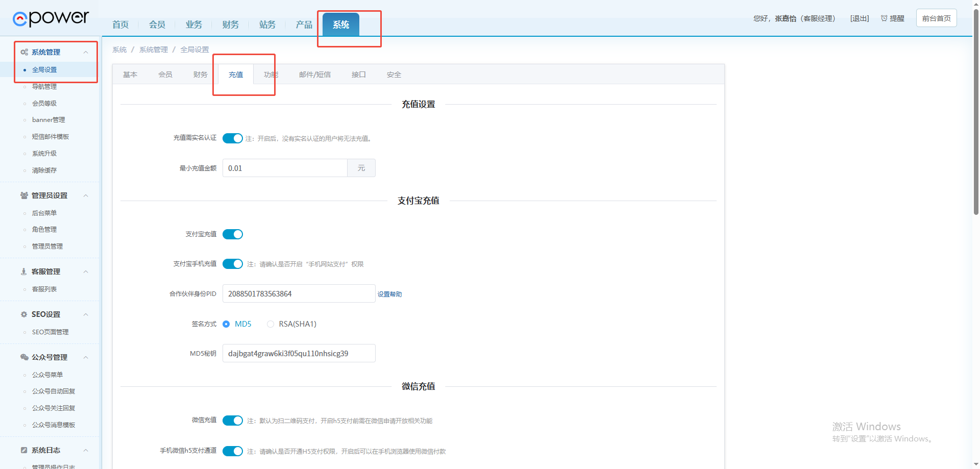This screenshot has width=980, height=469.
Task: Select RSA(SHA1) signature method radio
Action: pyautogui.click(x=271, y=324)
